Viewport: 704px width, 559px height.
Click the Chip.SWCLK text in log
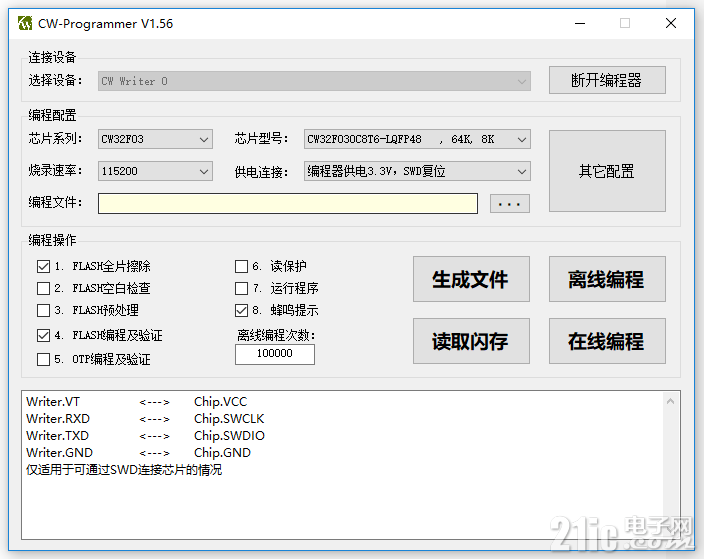229,419
